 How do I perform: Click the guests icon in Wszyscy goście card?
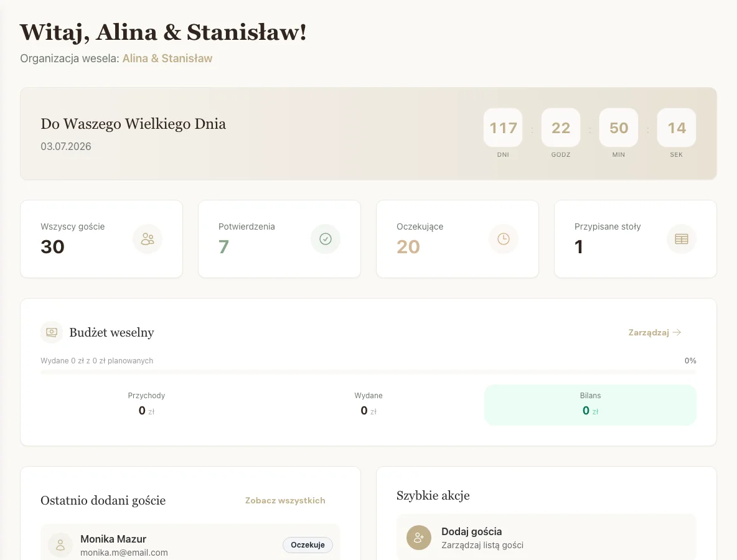[148, 239]
